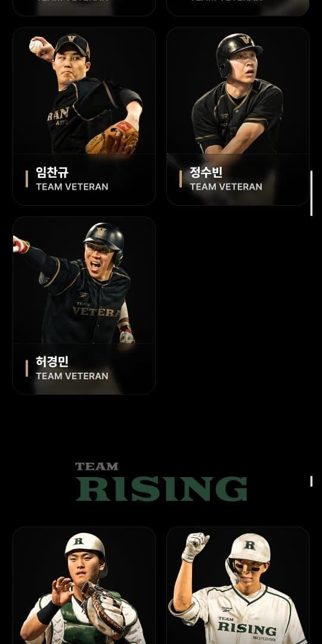This screenshot has width=322, height=644.
Task: Tap TEAM VETERAN label under 임찬규
Action: coord(72,187)
